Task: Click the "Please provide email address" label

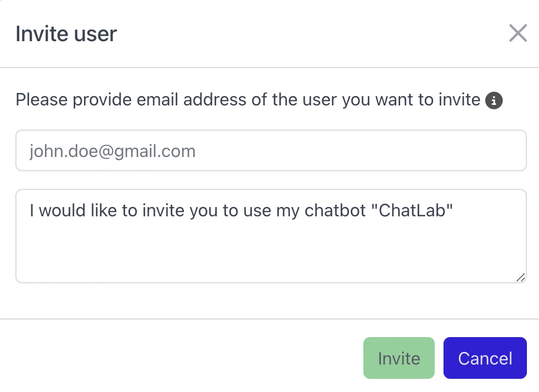Action: pyautogui.click(x=248, y=100)
